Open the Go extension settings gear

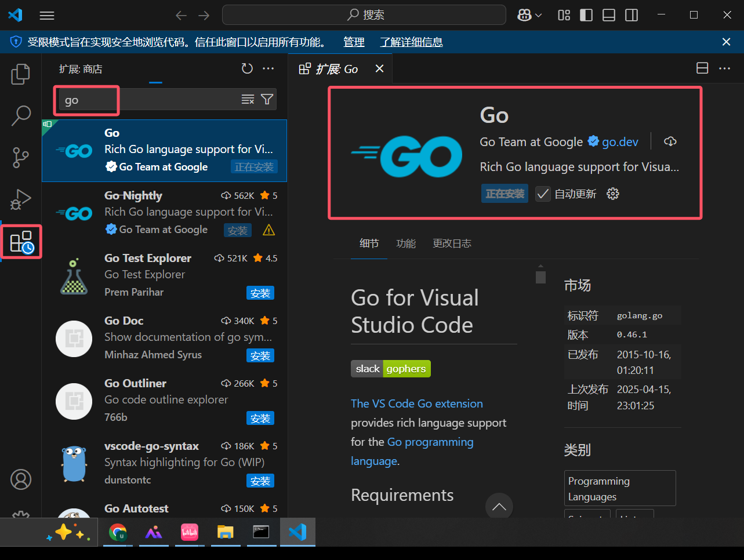tap(613, 194)
